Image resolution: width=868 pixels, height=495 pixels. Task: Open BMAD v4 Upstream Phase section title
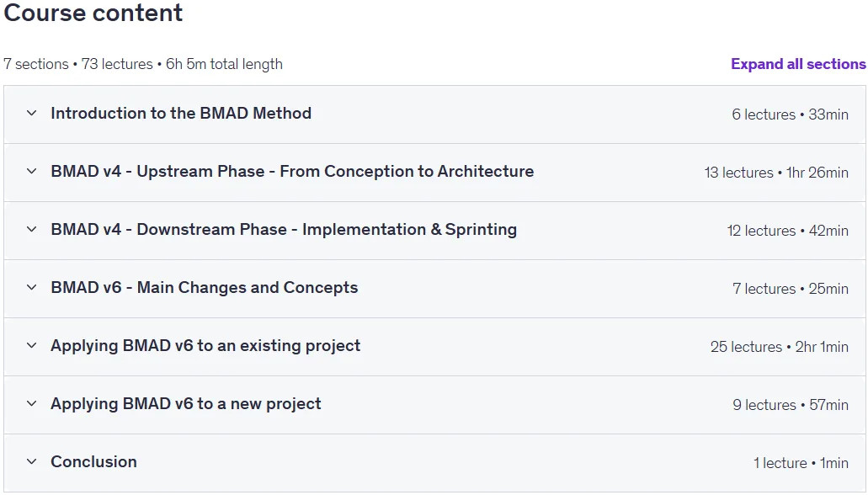[292, 172]
